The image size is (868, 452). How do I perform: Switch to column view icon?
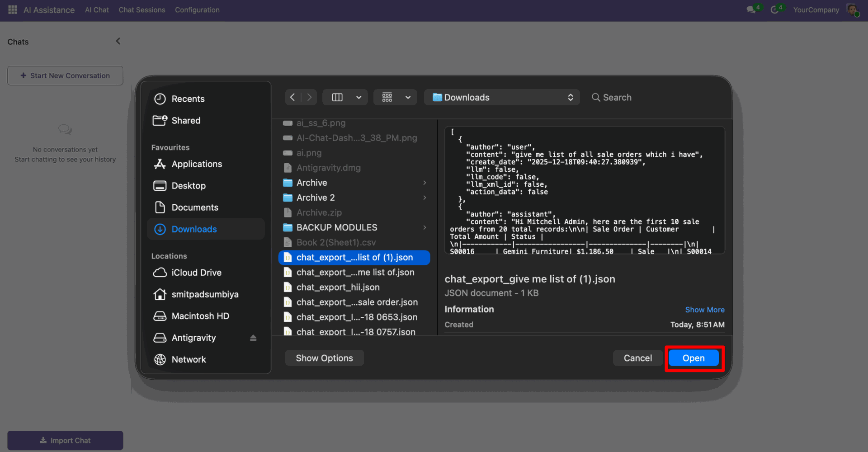click(x=337, y=97)
